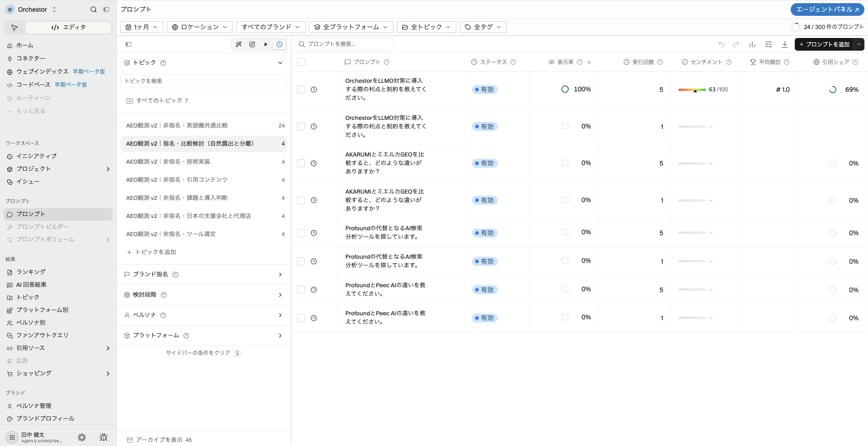This screenshot has width=868, height=446.
Task: Open the 全プラットフォーム dropdown
Action: click(351, 27)
